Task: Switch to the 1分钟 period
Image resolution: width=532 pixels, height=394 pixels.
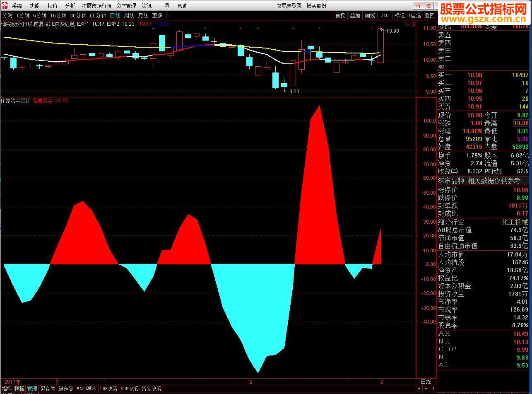Action: (x=23, y=15)
